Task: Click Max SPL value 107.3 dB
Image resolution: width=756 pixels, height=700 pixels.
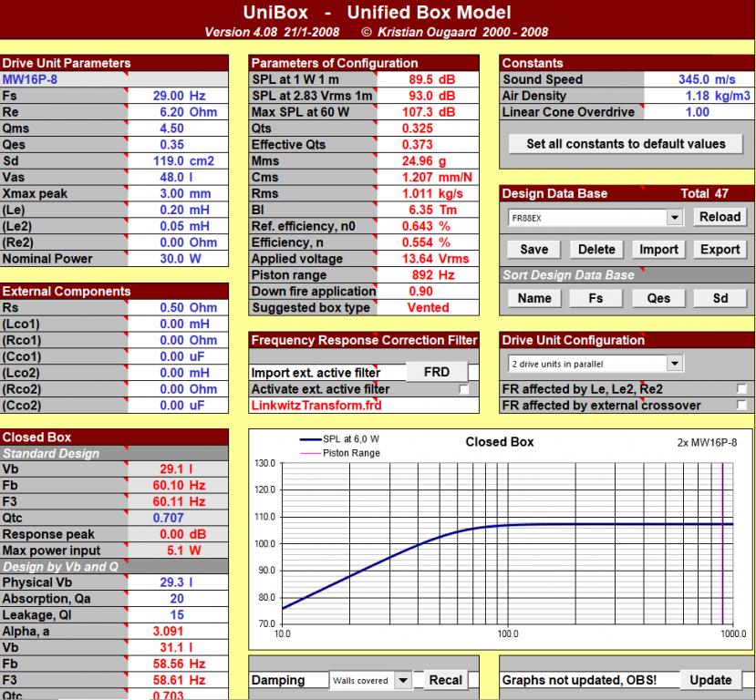Action: [428, 112]
